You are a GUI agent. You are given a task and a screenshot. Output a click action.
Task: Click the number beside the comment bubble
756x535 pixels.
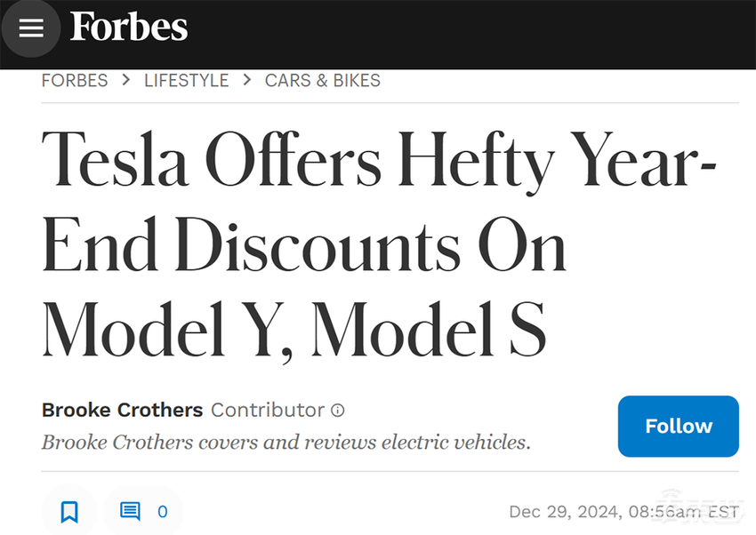pyautogui.click(x=162, y=511)
